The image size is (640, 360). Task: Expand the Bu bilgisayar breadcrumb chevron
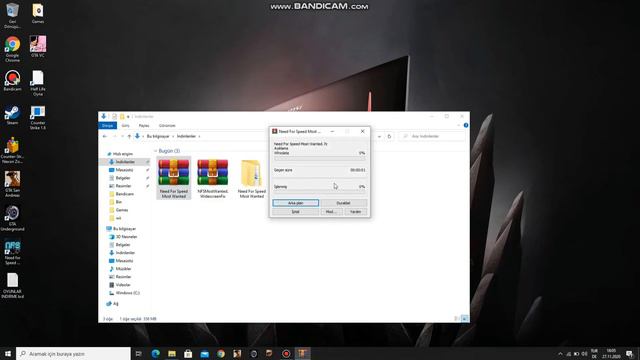[x=173, y=136]
